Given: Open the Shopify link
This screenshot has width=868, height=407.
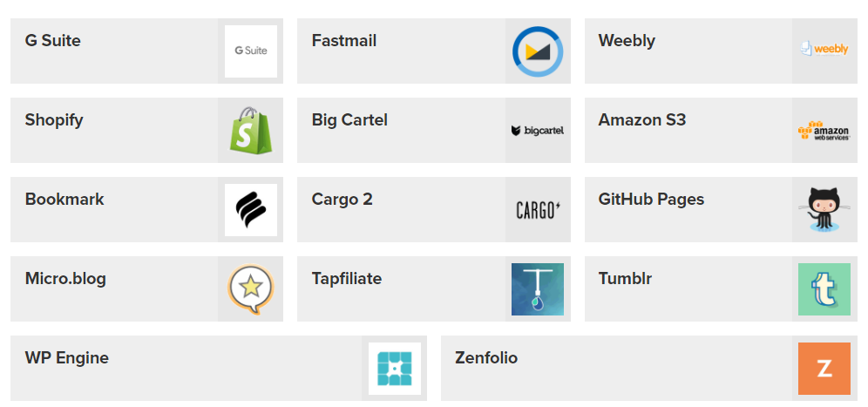Looking at the screenshot, I should click(x=54, y=120).
